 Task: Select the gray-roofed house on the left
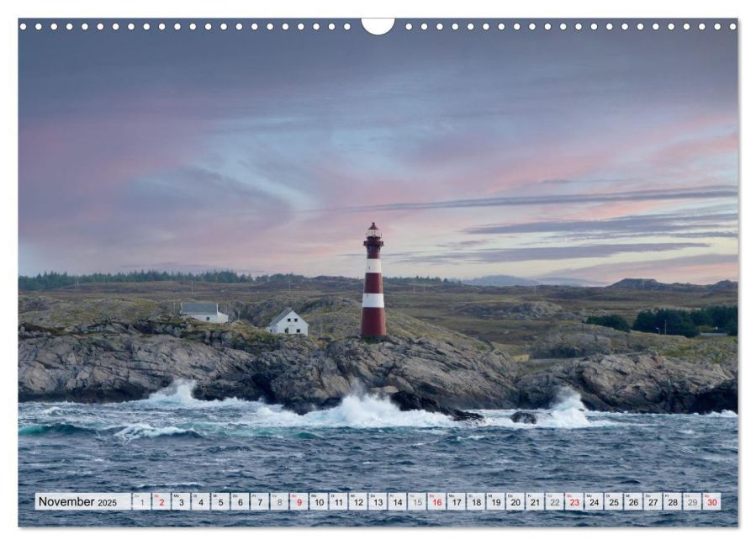tap(204, 312)
